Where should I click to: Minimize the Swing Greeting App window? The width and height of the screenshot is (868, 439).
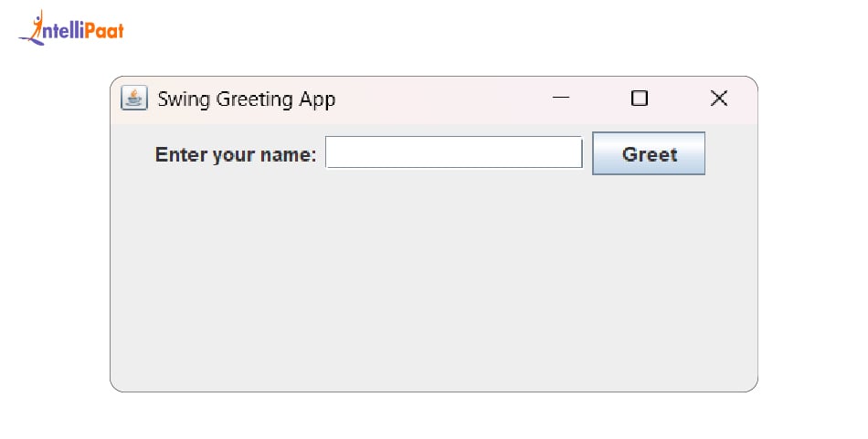[561, 98]
